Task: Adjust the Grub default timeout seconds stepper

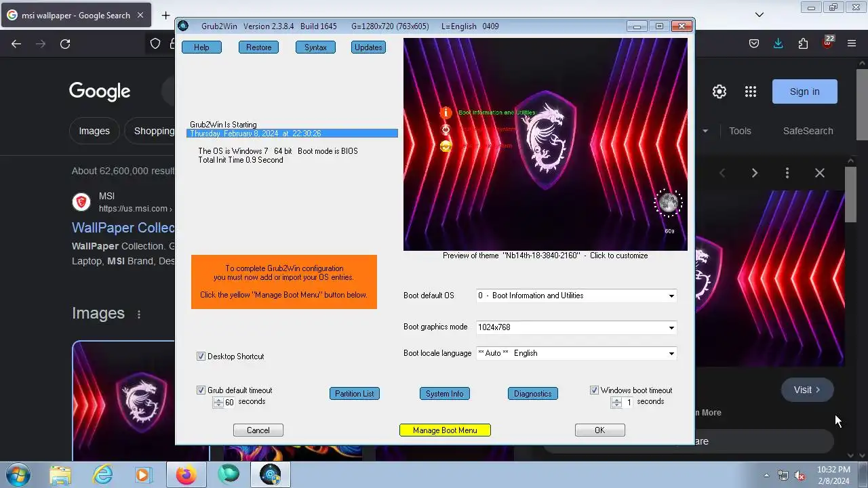Action: pos(218,403)
